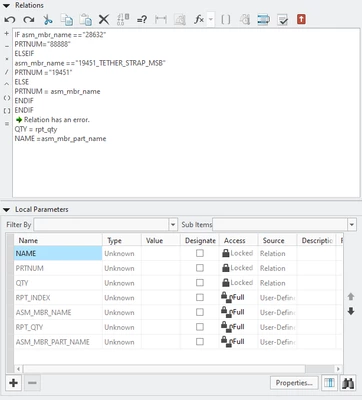The width and height of the screenshot is (362, 400).
Task: Add new parameter with plus button
Action: pyautogui.click(x=14, y=383)
